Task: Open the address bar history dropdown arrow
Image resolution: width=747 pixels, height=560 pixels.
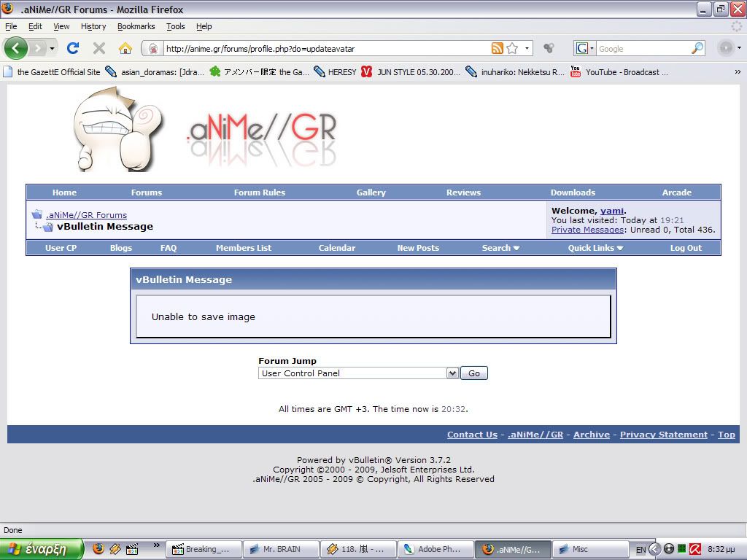Action: pyautogui.click(x=527, y=48)
